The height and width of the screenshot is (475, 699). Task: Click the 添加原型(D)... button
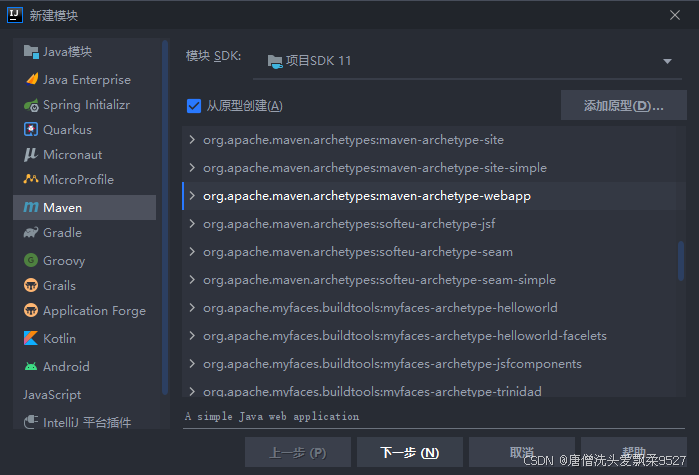point(623,105)
